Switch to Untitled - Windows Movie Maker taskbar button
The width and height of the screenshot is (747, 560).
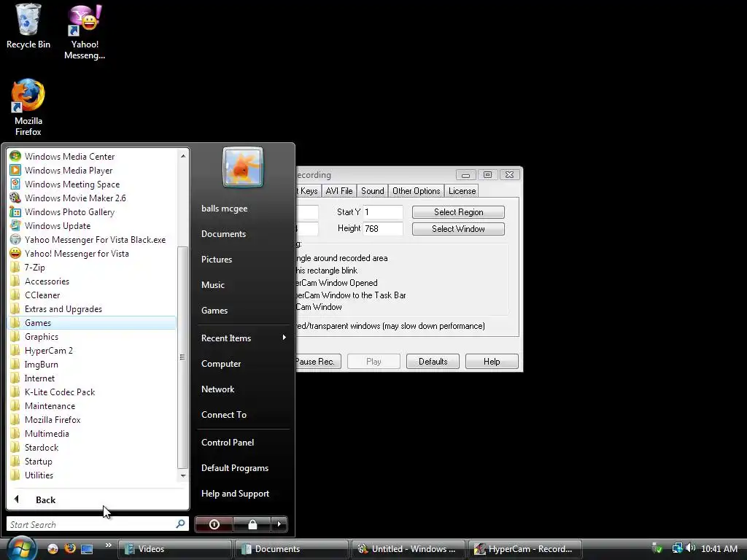coord(408,548)
